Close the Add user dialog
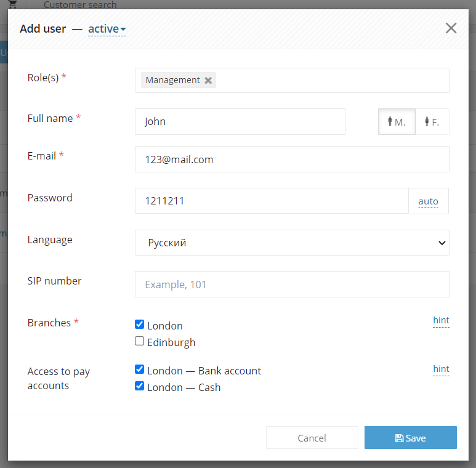476x468 pixels. (451, 28)
